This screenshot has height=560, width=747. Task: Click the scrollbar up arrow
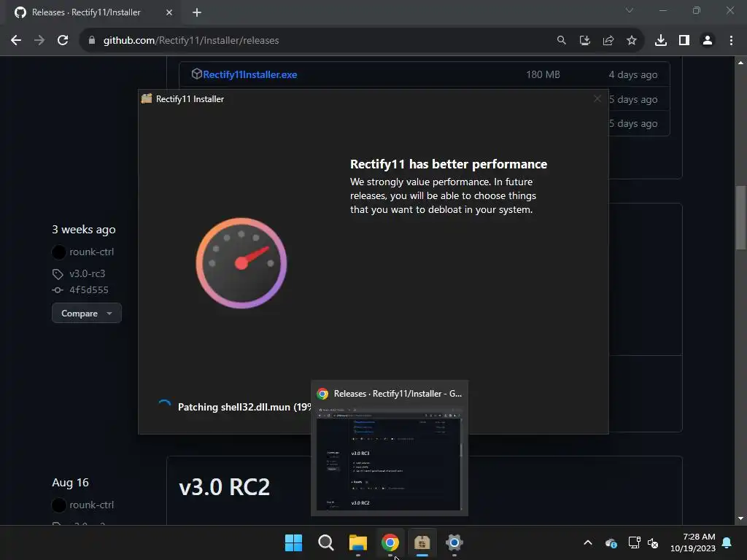[740, 63]
